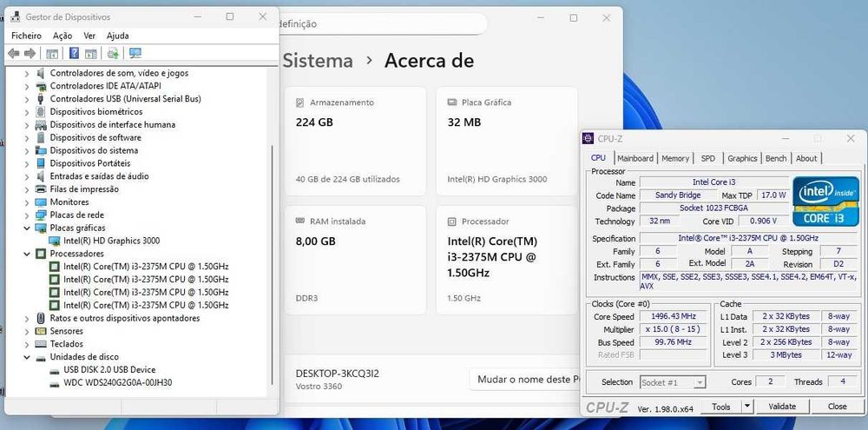Click the Dispositivos biométricos fingerprint icon
This screenshot has height=430, width=868.
[41, 111]
